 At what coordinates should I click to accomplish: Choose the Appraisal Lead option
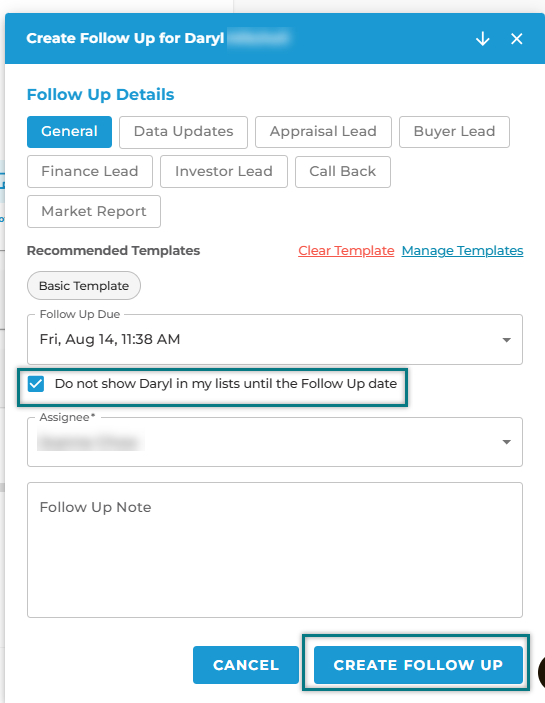pyautogui.click(x=323, y=132)
